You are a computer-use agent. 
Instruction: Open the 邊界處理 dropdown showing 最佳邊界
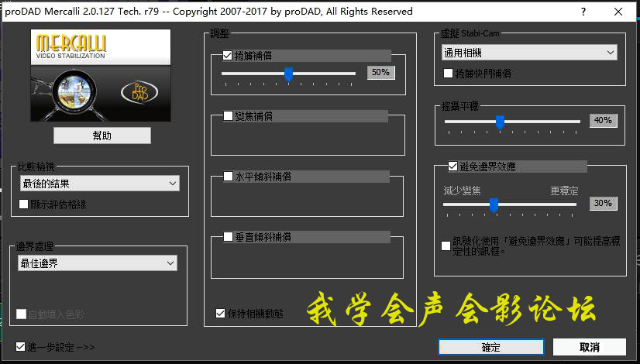[98, 263]
